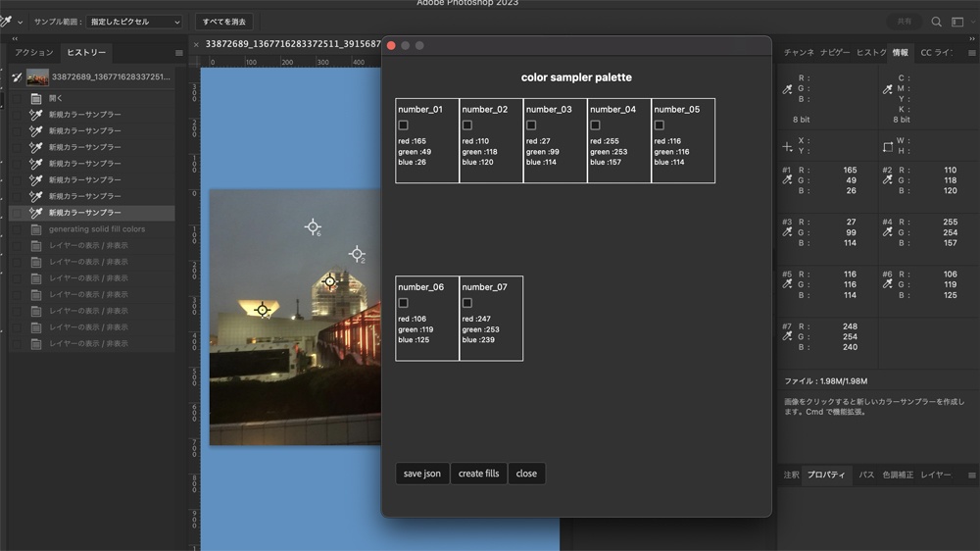Screen dimensions: 980x551
Task: Switch to the レイヤー tab
Action: [936, 475]
